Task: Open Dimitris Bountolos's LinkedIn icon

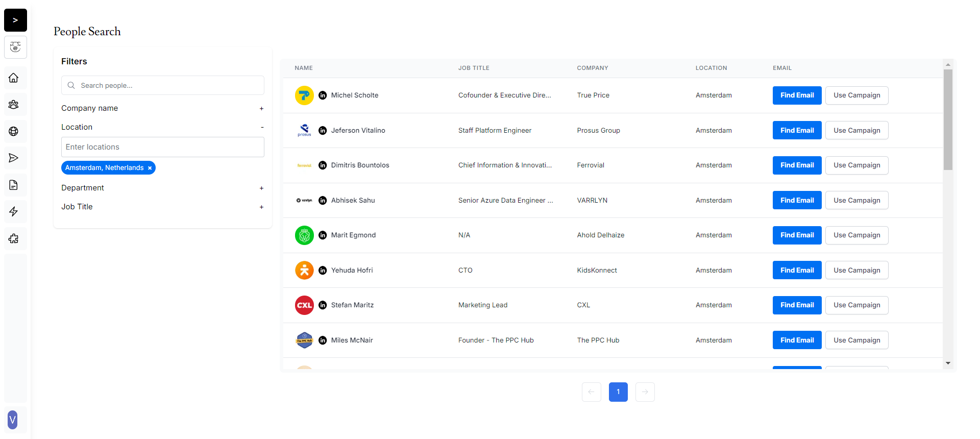Action: (323, 165)
